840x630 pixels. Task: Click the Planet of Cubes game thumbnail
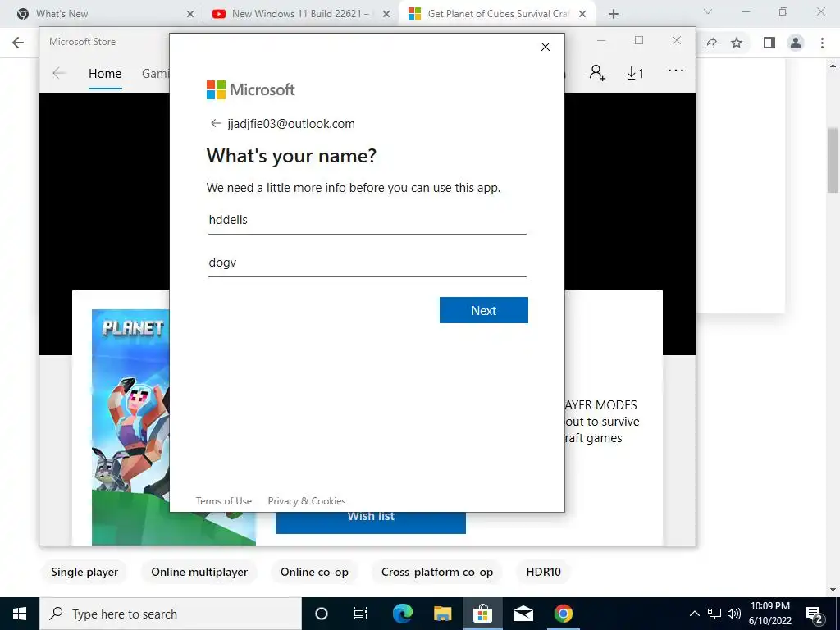(130, 427)
